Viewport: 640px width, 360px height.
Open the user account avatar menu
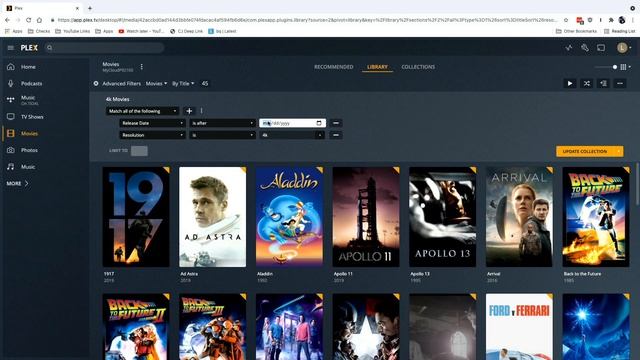click(623, 48)
